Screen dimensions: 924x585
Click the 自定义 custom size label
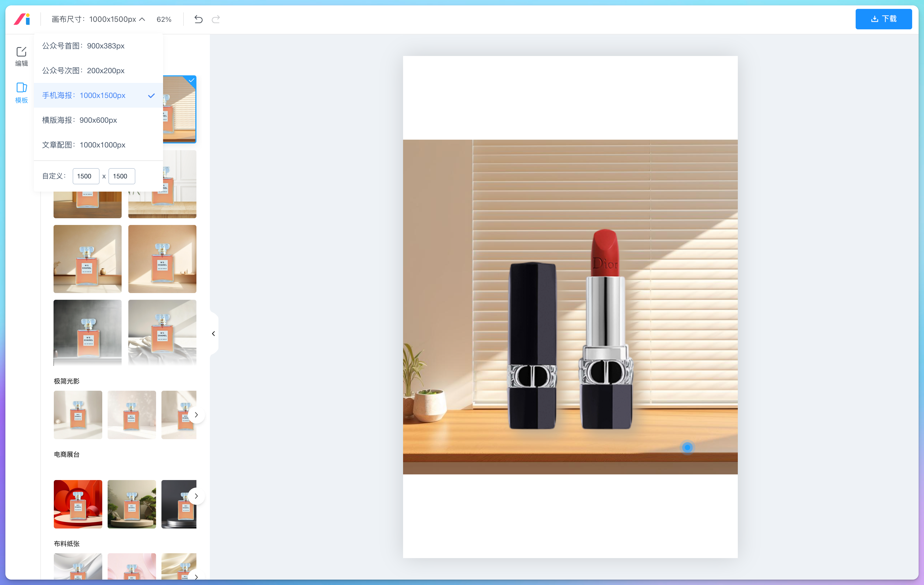54,176
